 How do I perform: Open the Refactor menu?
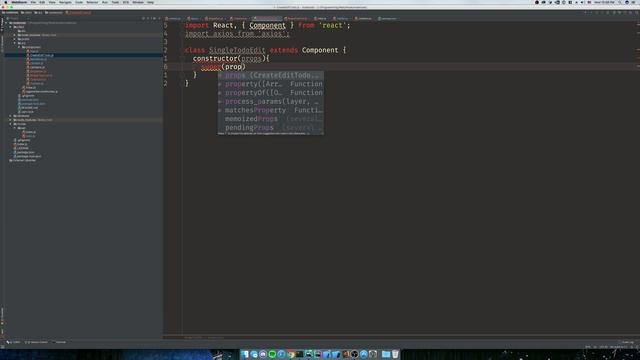coord(92,2)
